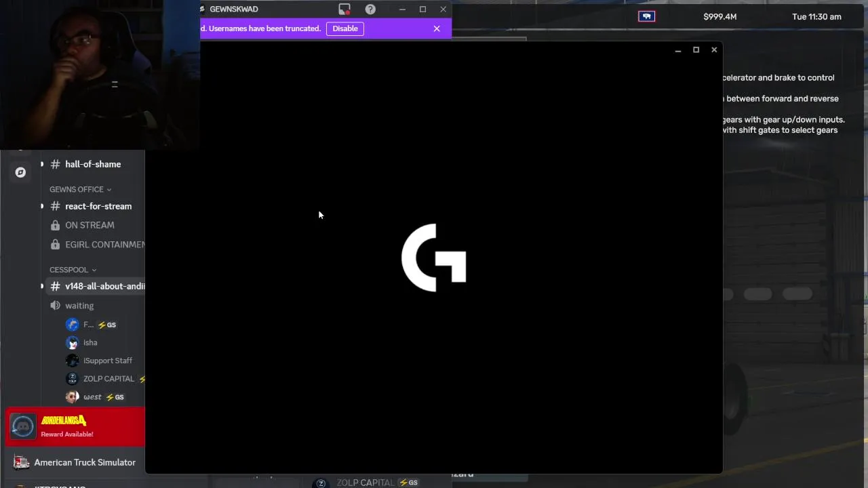Click the American Truck Simulator truck icon
The height and width of the screenshot is (488, 868).
(x=22, y=462)
